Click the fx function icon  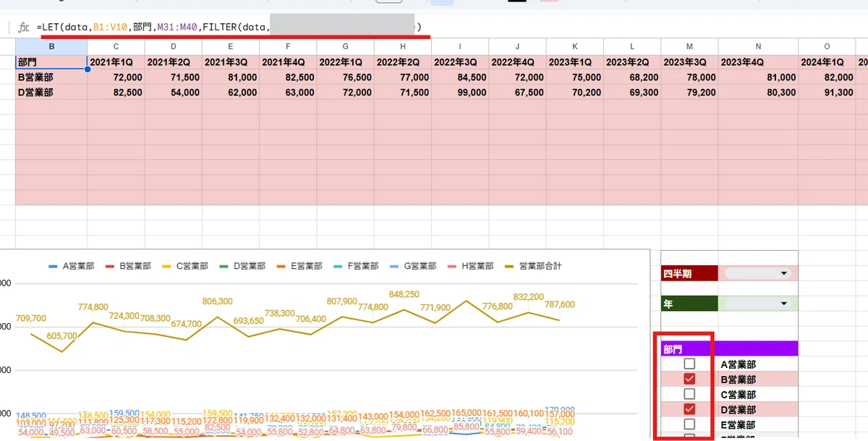click(24, 27)
